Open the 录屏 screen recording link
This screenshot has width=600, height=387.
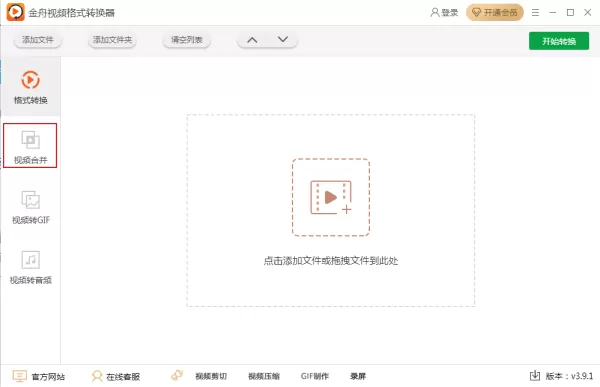point(358,376)
